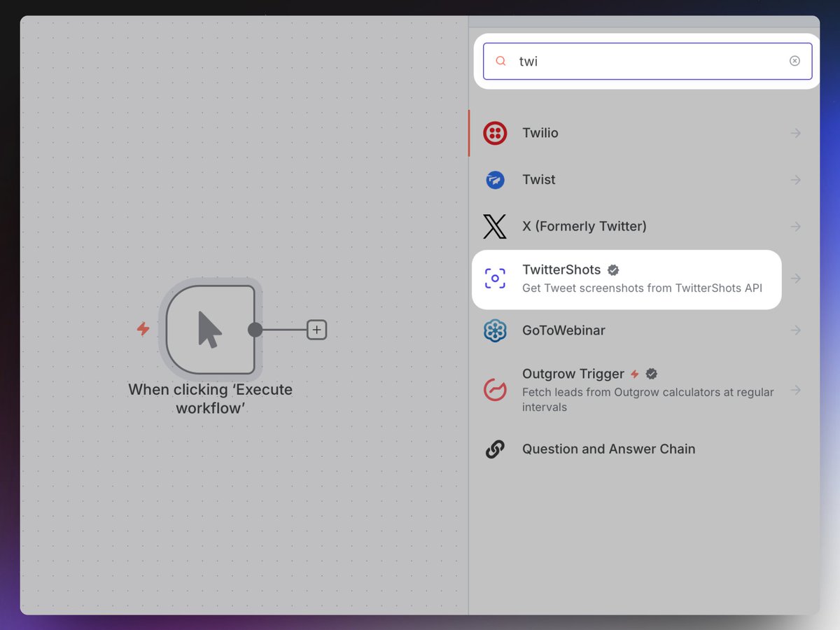Expand Outgrow Trigger row arrow
This screenshot has height=630, width=840.
[795, 390]
